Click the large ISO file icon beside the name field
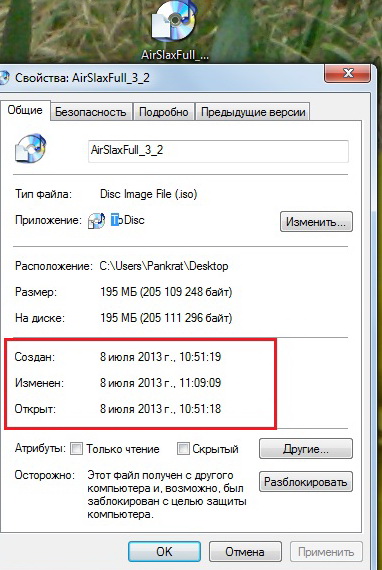 coord(31,148)
